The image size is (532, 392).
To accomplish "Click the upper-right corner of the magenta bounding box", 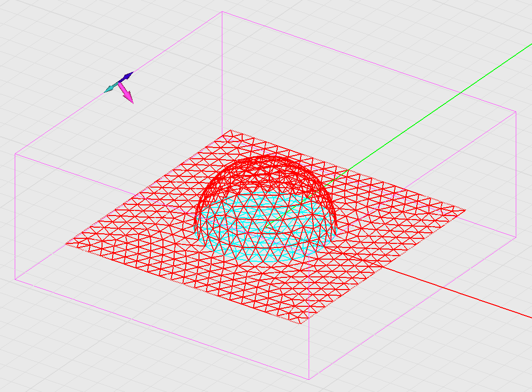I will pyautogui.click(x=516, y=112).
